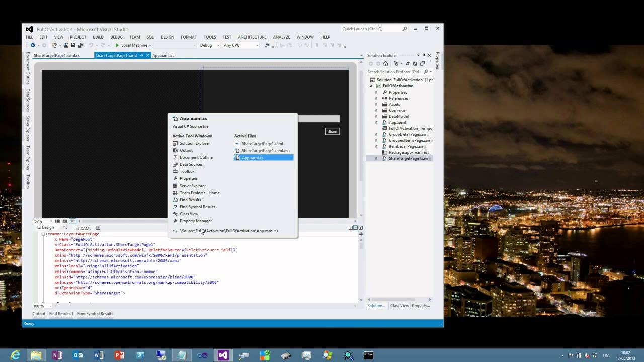Click the Save icon in toolbar
644x362 pixels.
coord(73,45)
